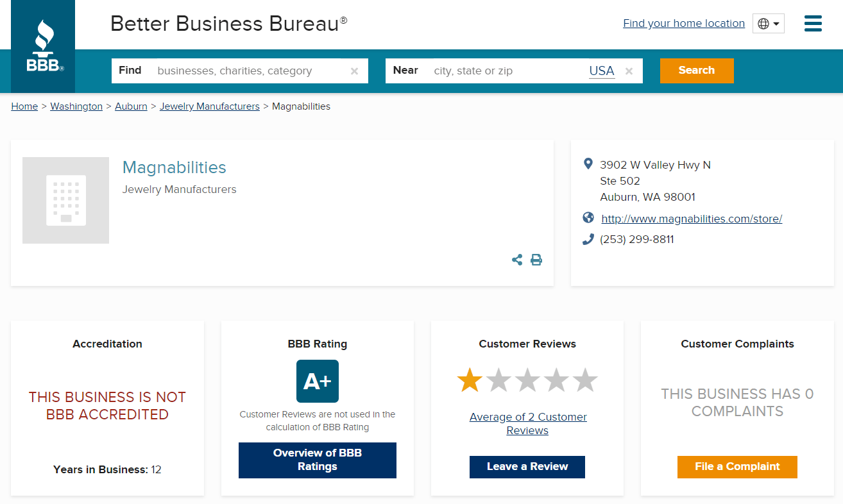Screen dimensions: 843x504
Task: Click the map pin address icon
Action: (x=588, y=164)
